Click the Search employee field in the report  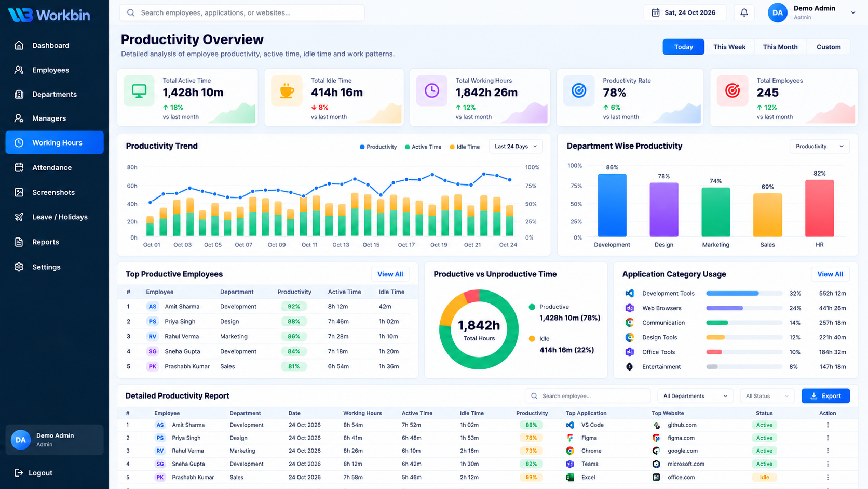[x=588, y=396]
